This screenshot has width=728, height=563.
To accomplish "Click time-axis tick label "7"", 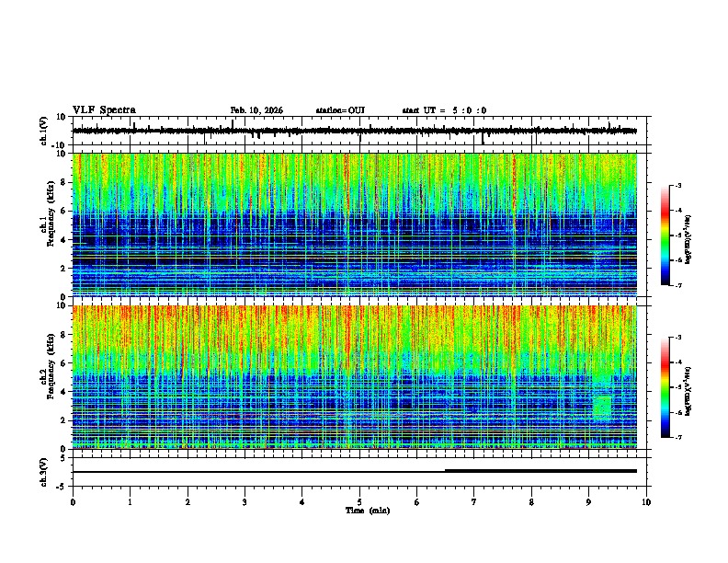I will (x=474, y=502).
